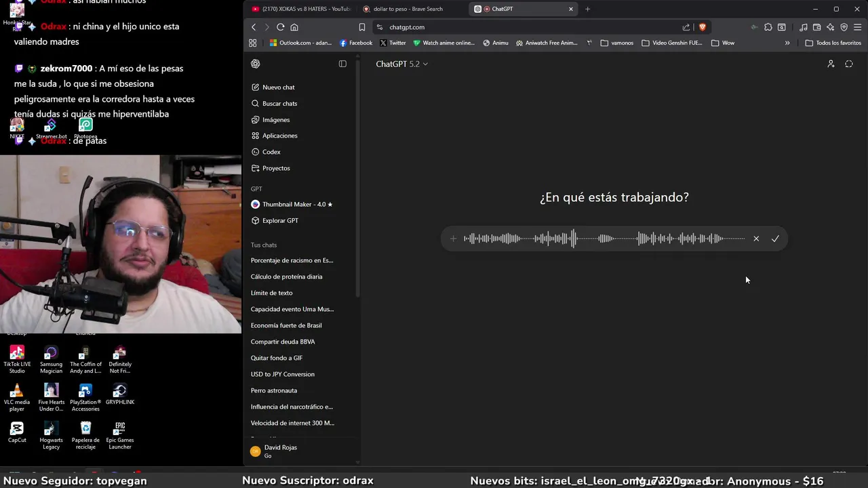Select the VLC media player desktop icon
Viewport: 868px width, 488px height.
(17, 398)
